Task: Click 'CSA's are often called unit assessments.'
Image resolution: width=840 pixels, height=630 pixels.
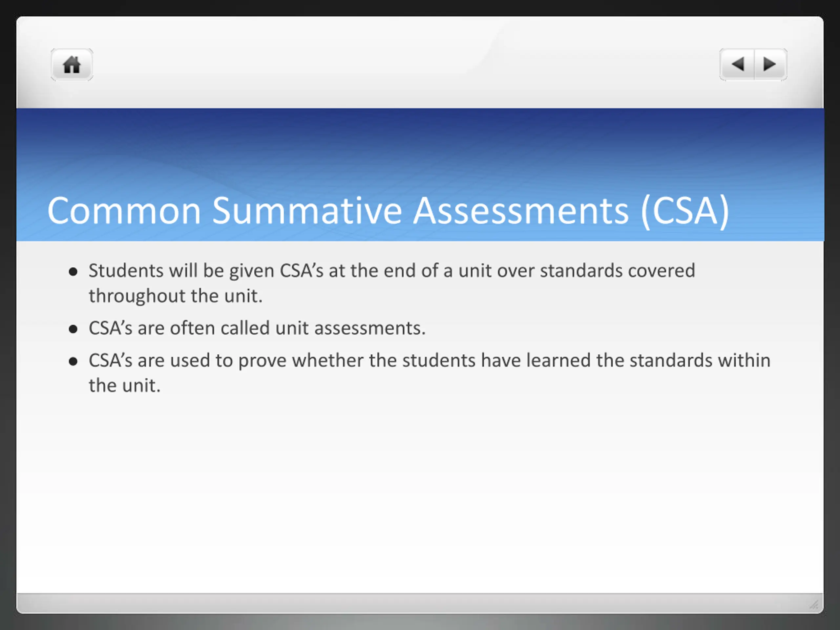Action: tap(257, 328)
